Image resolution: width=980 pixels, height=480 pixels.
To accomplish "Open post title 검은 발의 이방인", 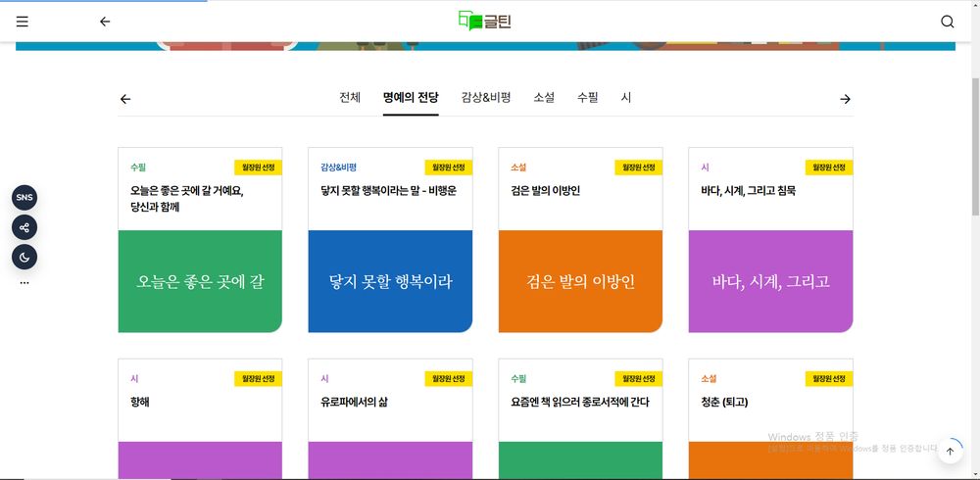I will (x=546, y=191).
